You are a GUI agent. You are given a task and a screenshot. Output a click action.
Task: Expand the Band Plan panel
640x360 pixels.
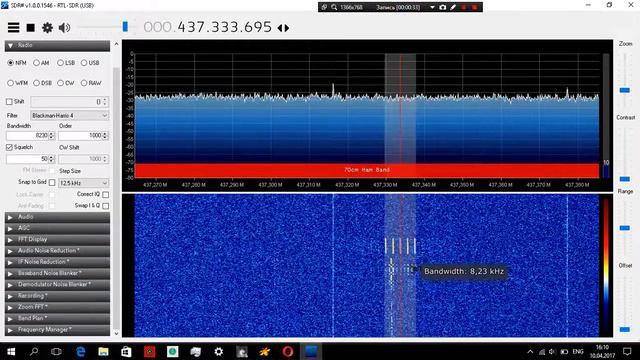(57, 318)
